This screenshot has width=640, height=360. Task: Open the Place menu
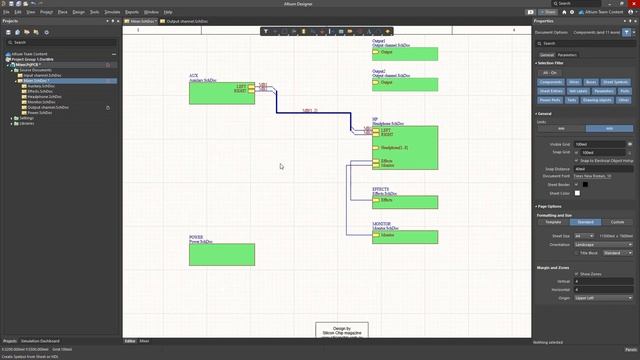click(x=62, y=12)
